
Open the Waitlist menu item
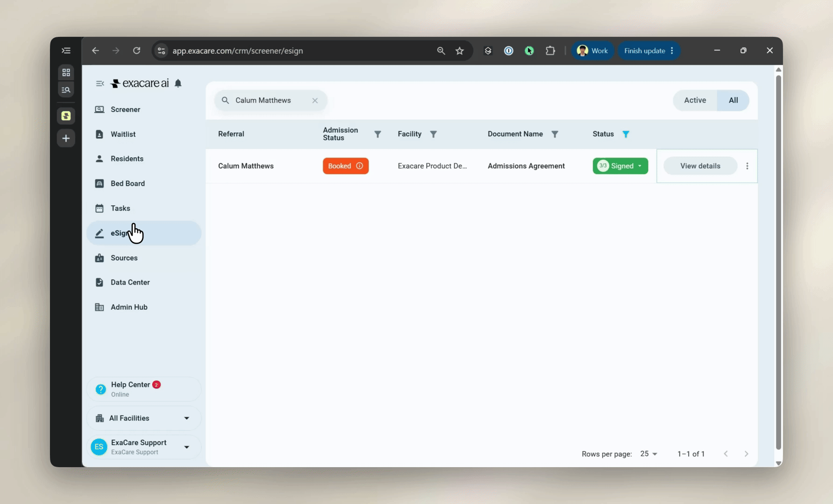[x=144, y=134]
